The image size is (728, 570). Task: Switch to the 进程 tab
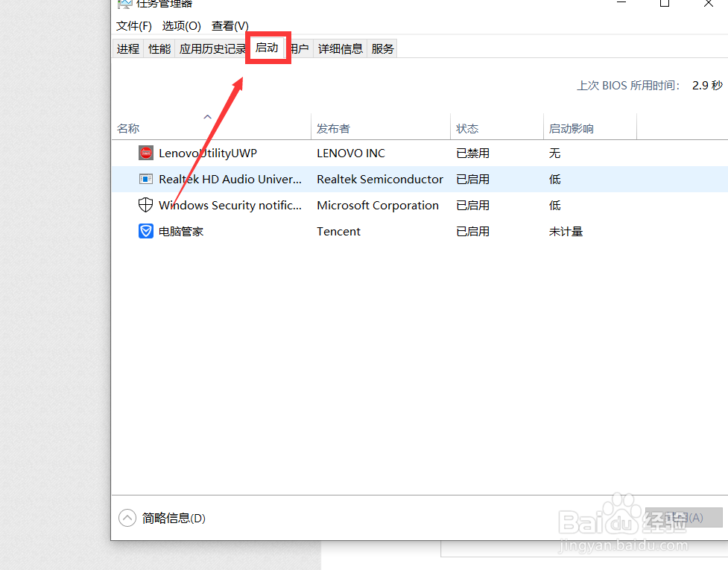pos(128,48)
